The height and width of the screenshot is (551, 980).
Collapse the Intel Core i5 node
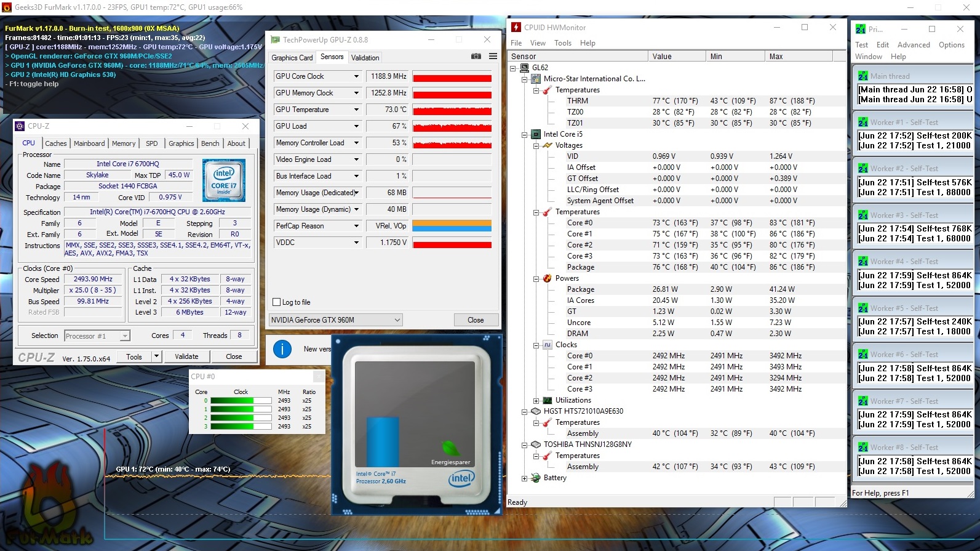coord(524,134)
